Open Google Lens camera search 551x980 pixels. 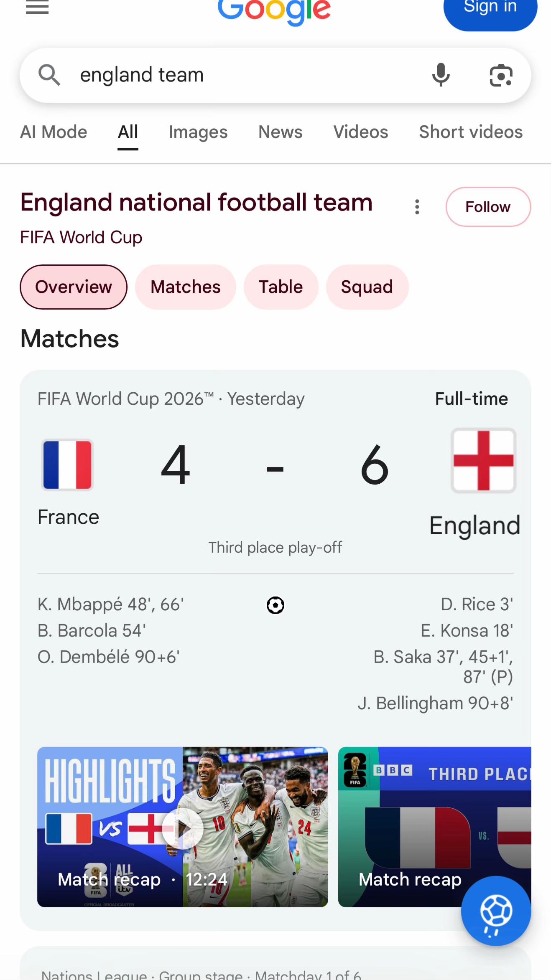click(501, 76)
